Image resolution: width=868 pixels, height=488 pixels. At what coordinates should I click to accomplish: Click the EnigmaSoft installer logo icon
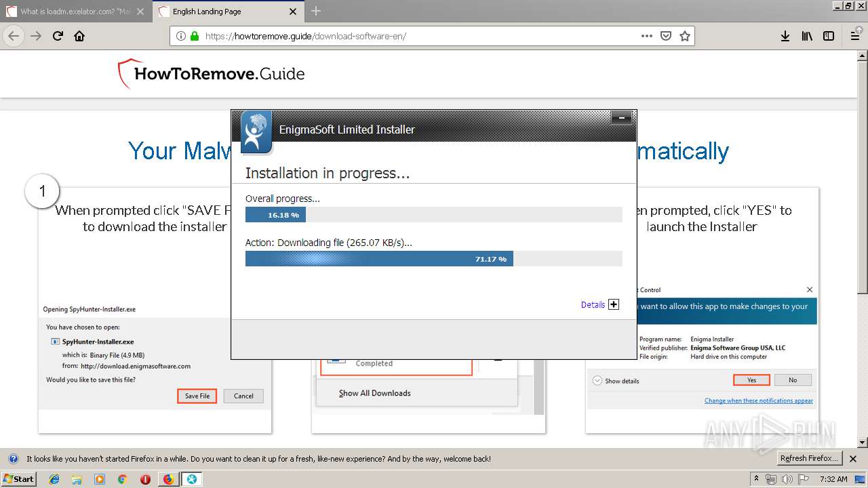[256, 131]
